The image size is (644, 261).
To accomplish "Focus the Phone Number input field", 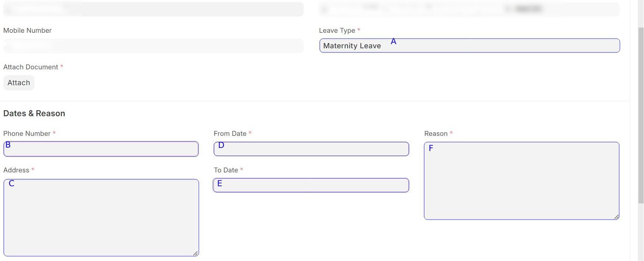I will [101, 149].
